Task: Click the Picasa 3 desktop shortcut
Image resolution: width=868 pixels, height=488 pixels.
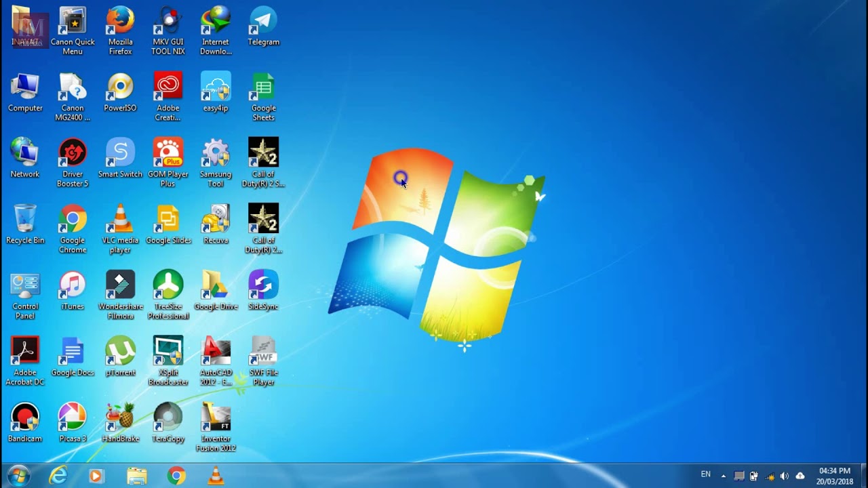Action: pos(73,424)
